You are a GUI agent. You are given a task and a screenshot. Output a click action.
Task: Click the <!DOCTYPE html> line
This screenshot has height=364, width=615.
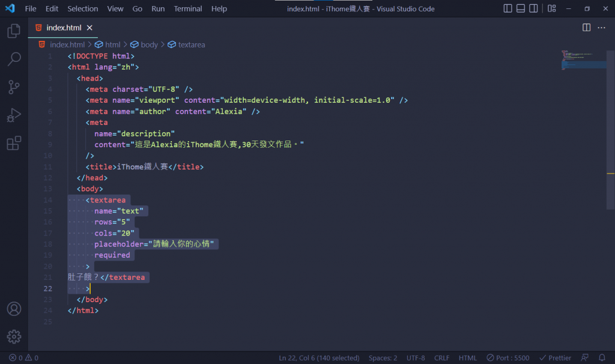tap(101, 56)
